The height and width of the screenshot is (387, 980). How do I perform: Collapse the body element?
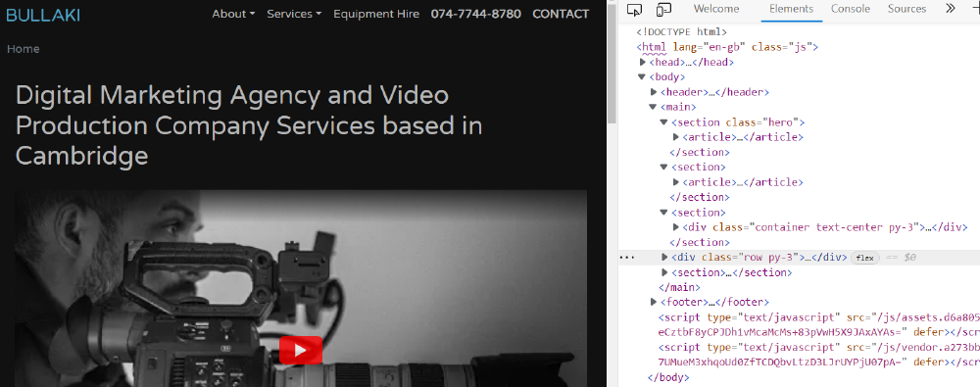pyautogui.click(x=641, y=76)
